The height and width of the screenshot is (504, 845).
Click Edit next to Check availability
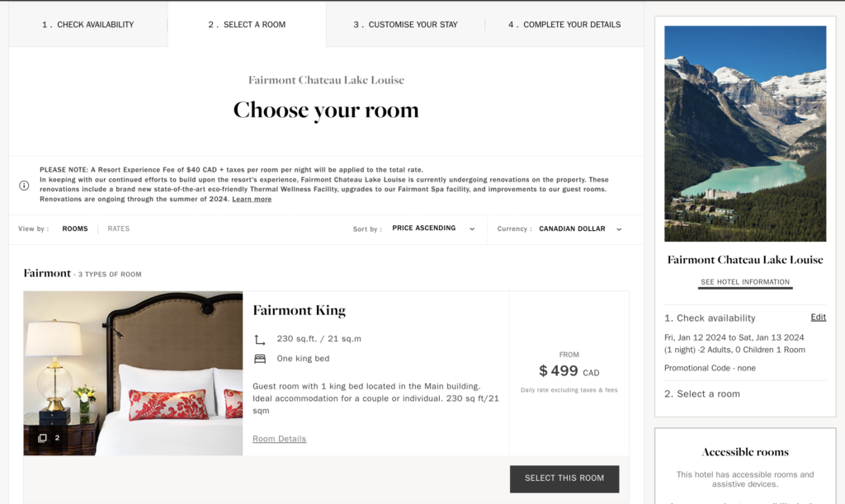(818, 317)
